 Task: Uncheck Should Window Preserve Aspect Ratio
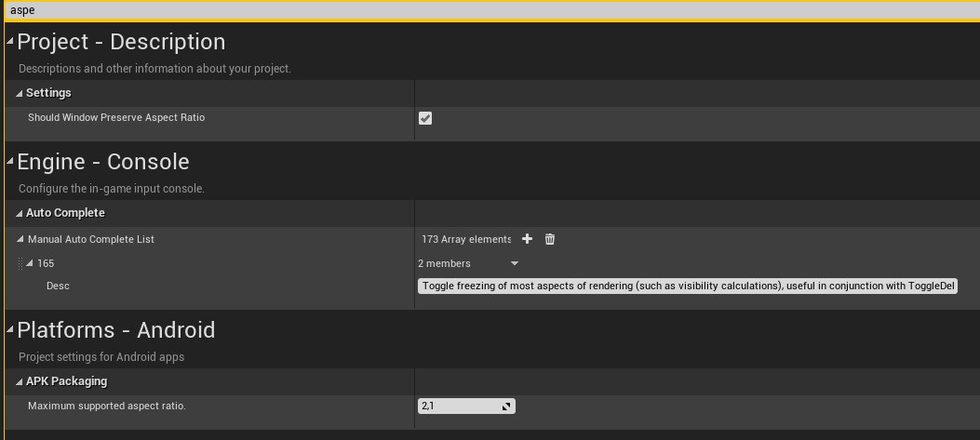click(x=425, y=118)
